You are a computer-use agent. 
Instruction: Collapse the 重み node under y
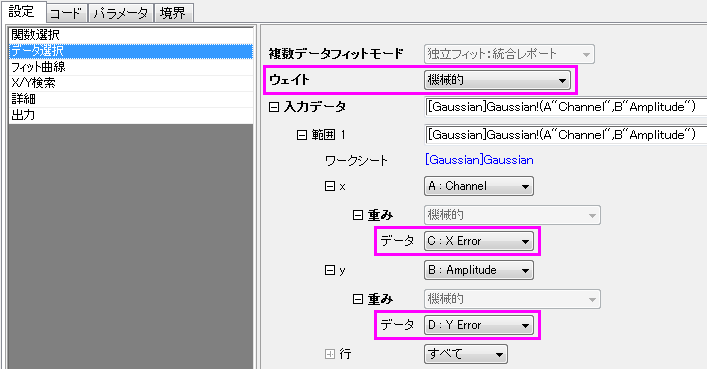tap(358, 300)
